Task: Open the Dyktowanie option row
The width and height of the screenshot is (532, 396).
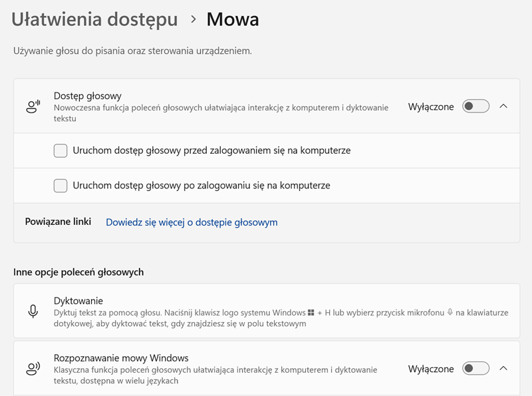Action: pos(266,311)
